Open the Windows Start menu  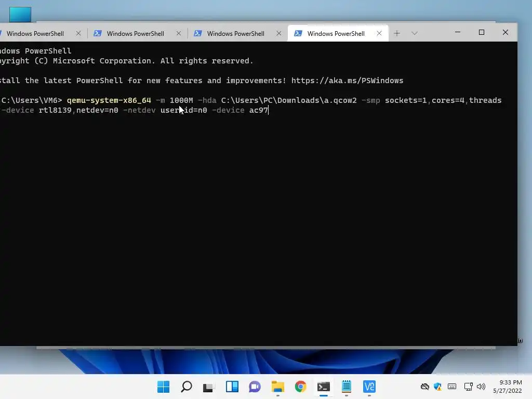coord(163,387)
